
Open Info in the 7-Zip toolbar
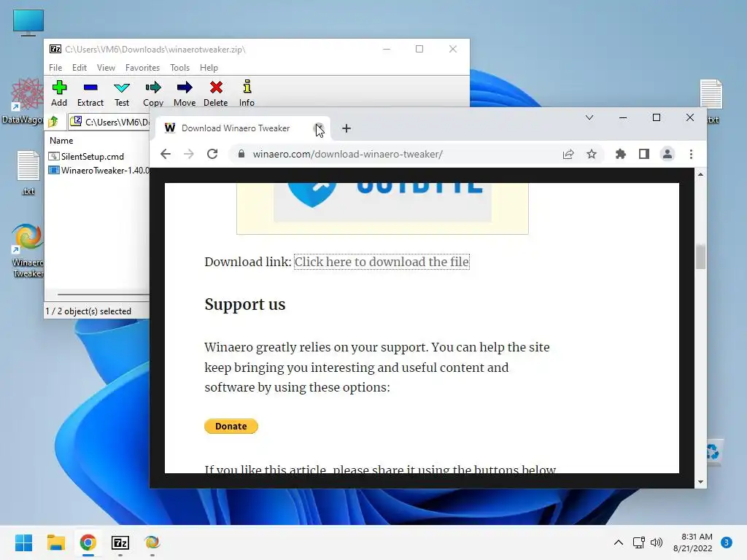247,93
